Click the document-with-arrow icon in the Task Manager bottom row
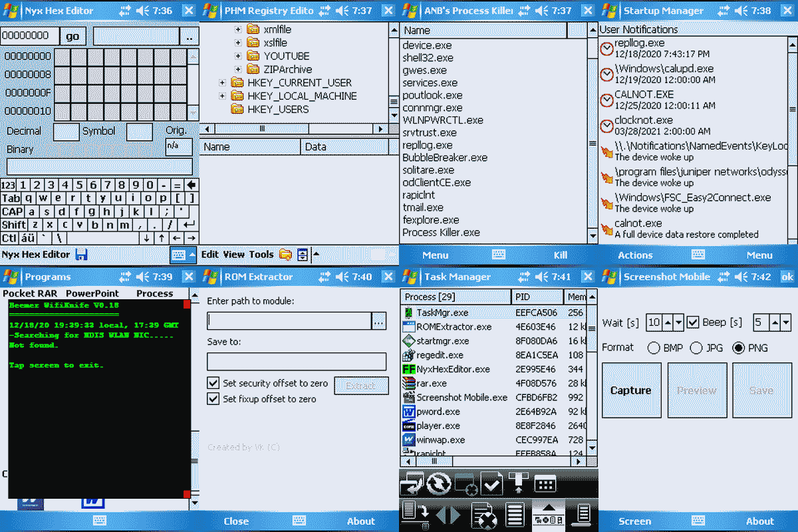The image size is (798, 532). 416,516
